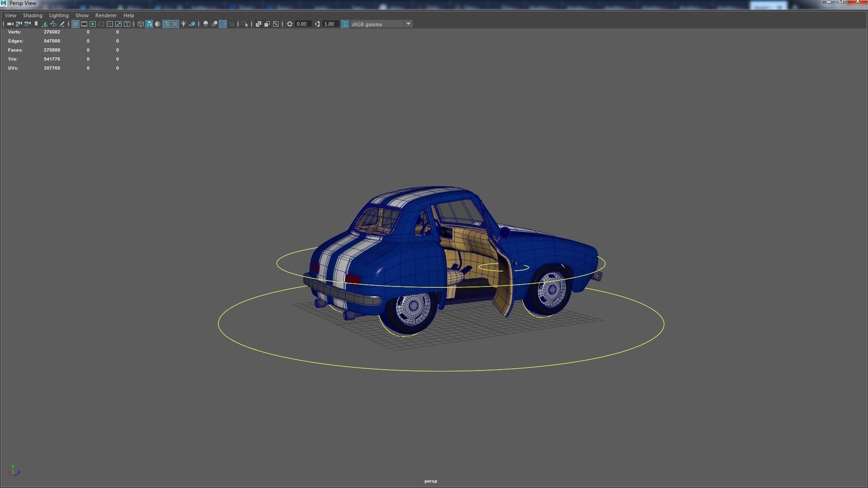Open the Shading menu
868x488 pixels.
[33, 15]
